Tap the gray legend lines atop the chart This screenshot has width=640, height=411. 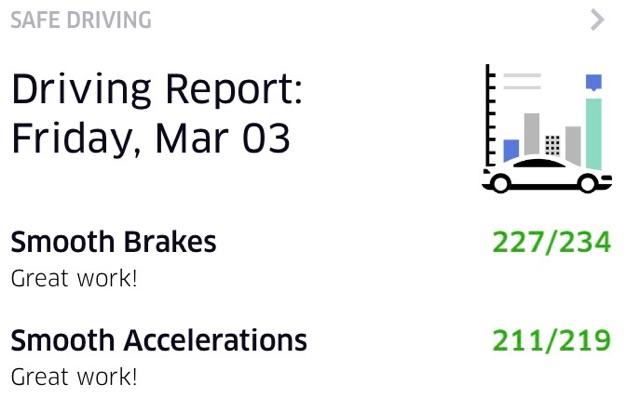click(x=521, y=81)
